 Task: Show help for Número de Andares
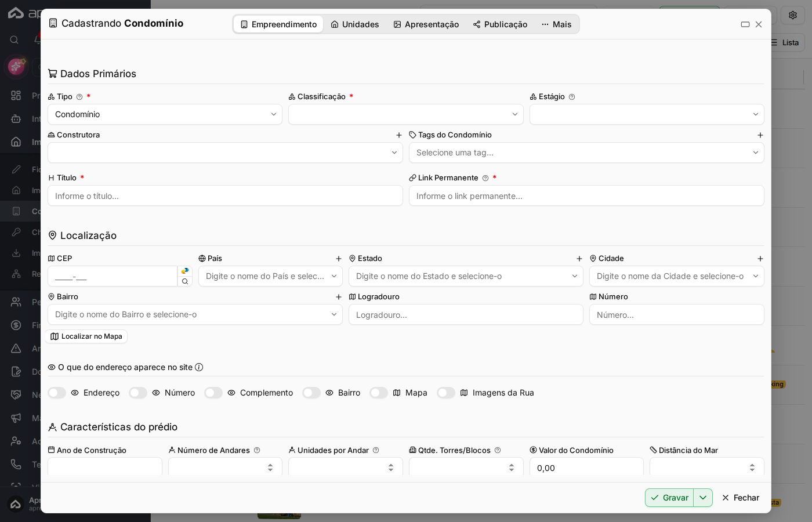click(257, 450)
